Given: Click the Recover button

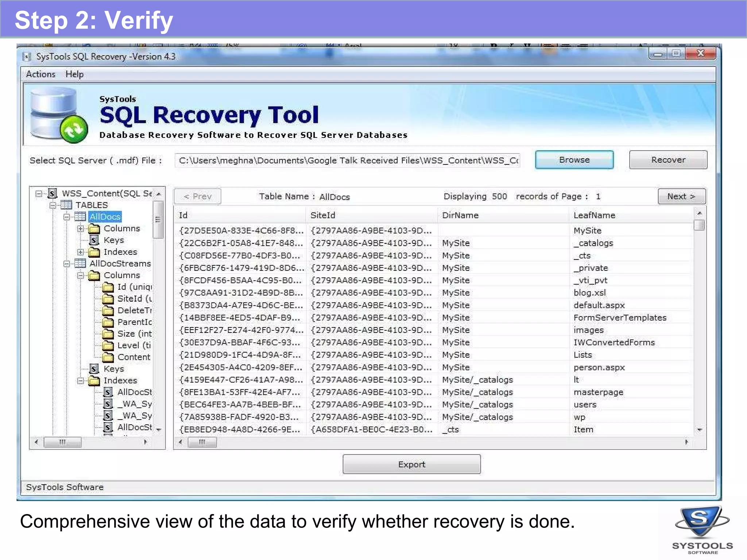Looking at the screenshot, I should click(668, 160).
